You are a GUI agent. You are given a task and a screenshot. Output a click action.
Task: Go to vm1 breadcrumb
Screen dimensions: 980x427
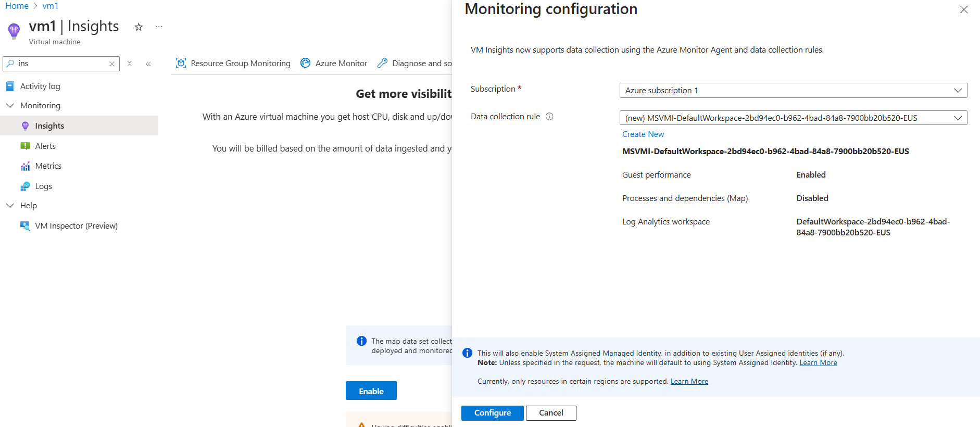[51, 6]
